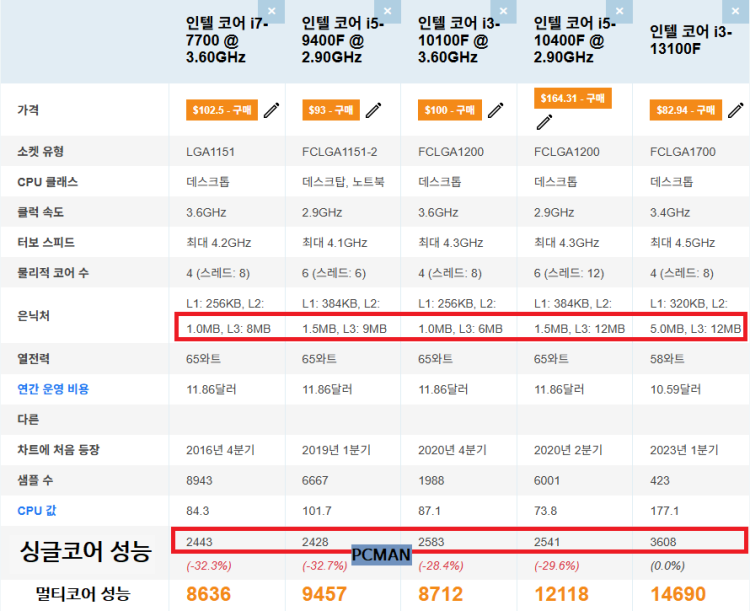
Task: Click the $164.31 buy button
Action: tap(573, 98)
